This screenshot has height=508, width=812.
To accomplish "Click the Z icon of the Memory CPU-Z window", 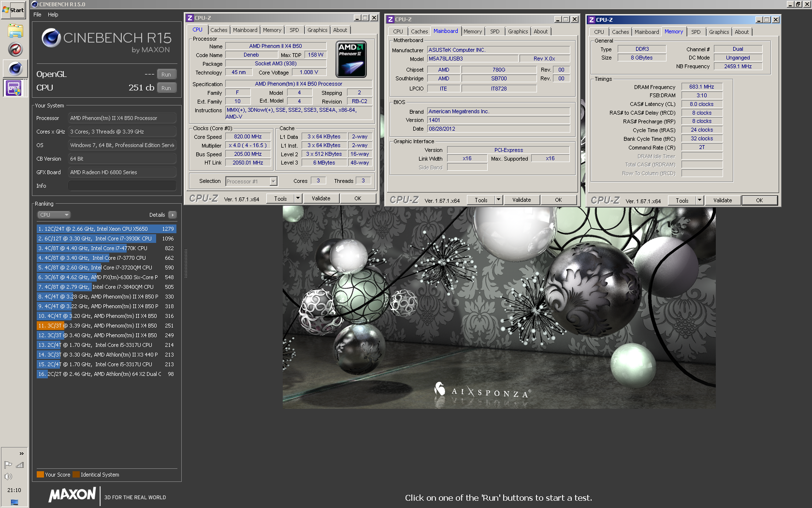I will (x=592, y=20).
